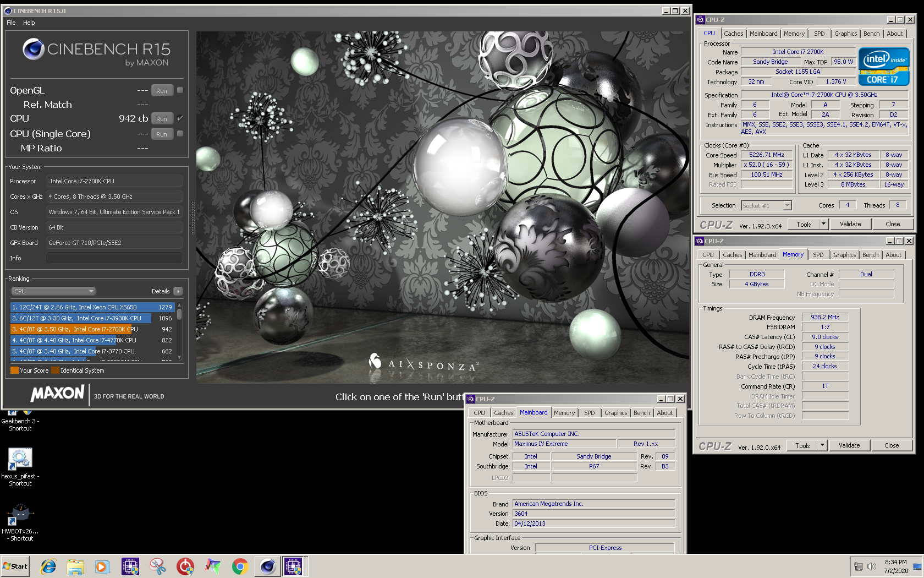Select About tab in Memory CPU-Z window

pyautogui.click(x=893, y=255)
